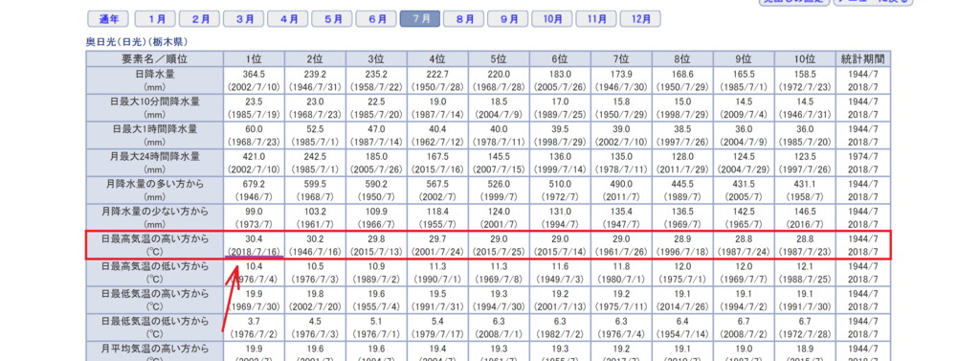Select the 日最大1時間降水量 row header

click(x=155, y=135)
